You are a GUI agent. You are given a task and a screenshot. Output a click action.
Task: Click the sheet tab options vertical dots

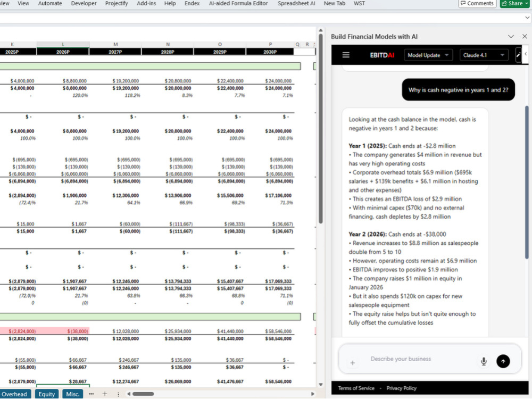click(x=118, y=394)
